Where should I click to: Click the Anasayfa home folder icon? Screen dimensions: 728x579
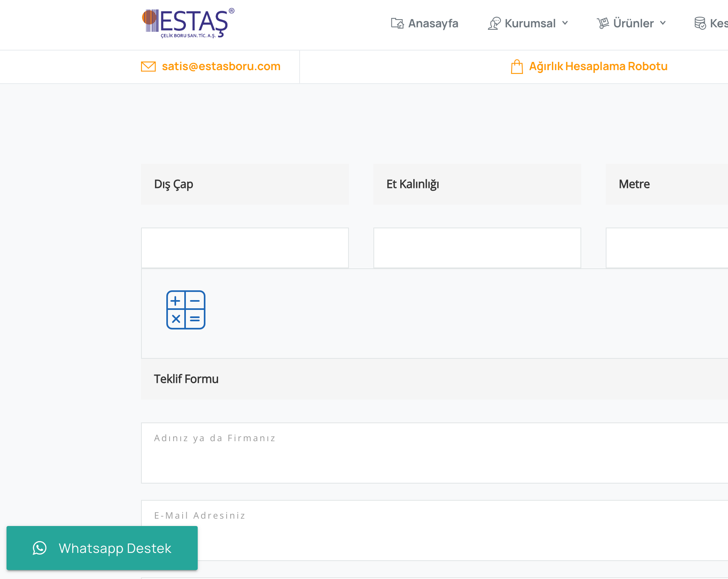click(x=397, y=23)
